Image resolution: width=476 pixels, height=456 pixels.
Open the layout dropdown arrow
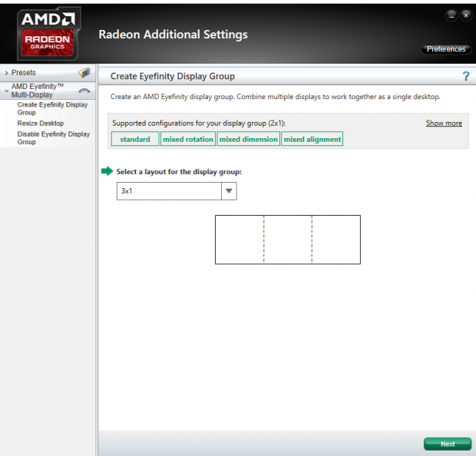tap(229, 191)
